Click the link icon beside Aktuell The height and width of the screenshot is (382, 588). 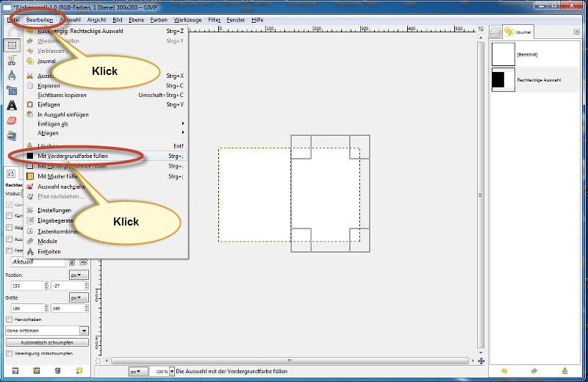(x=72, y=262)
